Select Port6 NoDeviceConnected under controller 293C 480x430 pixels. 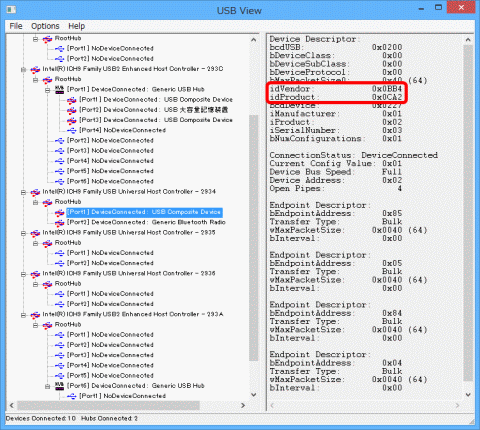point(110,181)
